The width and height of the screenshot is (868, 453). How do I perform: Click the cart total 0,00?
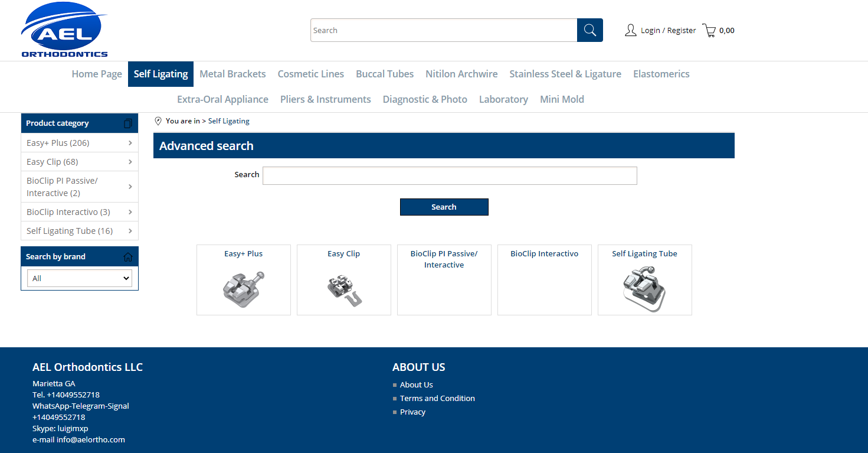pos(727,31)
